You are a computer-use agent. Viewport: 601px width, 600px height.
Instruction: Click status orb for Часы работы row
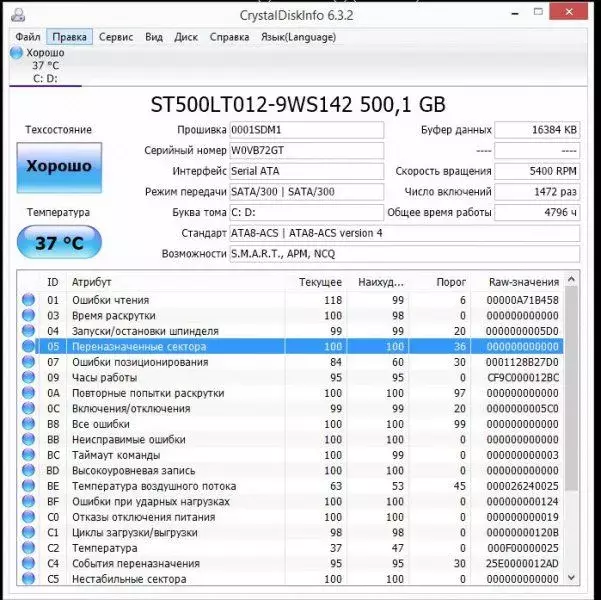28,377
